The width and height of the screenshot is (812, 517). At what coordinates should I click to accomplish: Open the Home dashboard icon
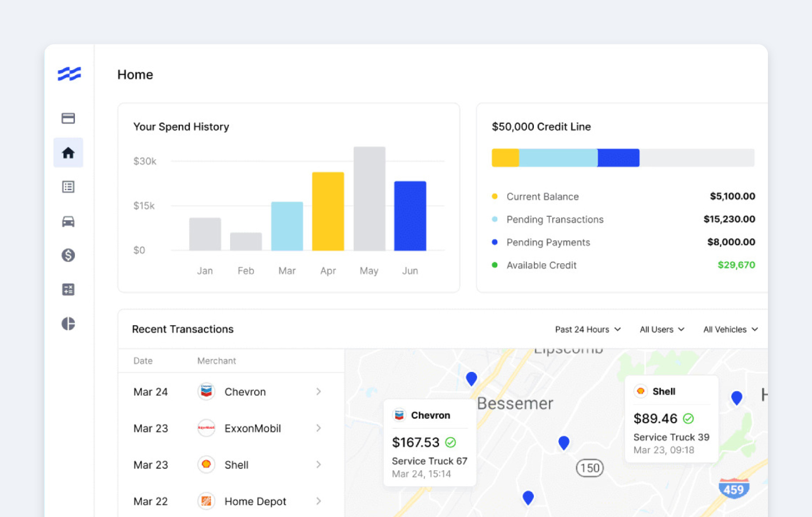pos(68,153)
